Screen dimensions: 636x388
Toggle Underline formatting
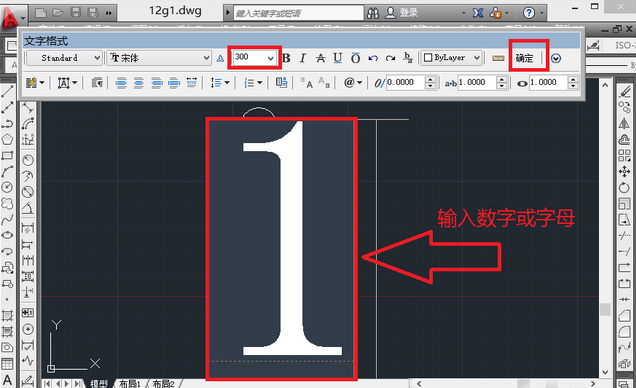337,58
